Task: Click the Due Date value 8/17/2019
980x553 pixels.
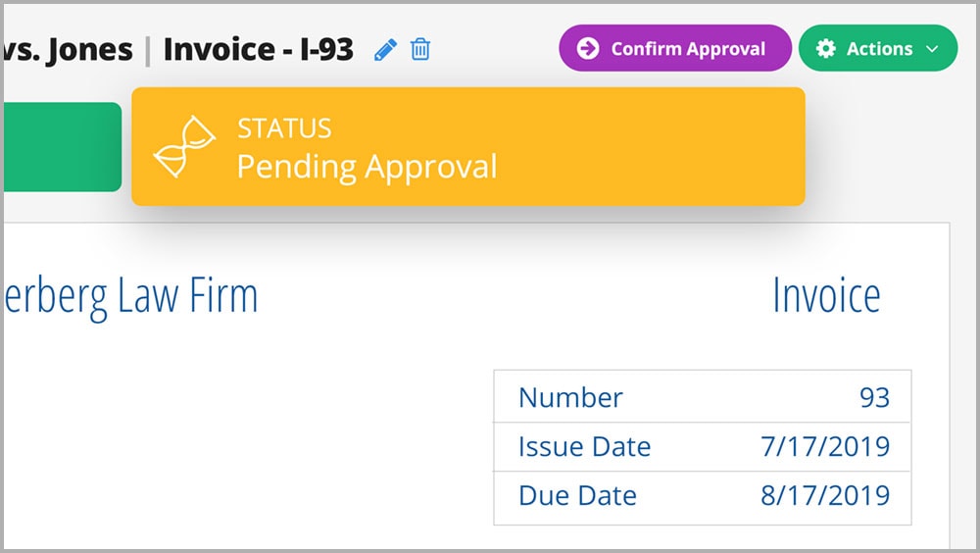Action: [x=825, y=495]
